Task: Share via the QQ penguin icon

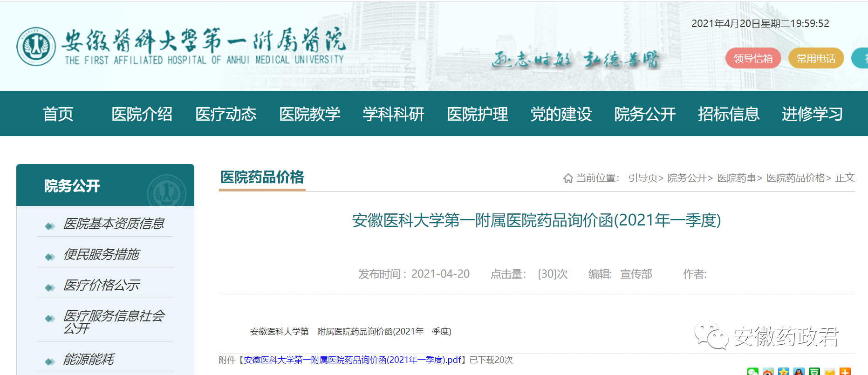Action: 799,372
